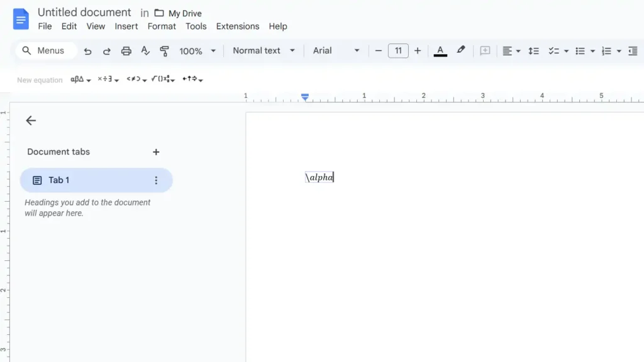The image size is (644, 362).
Task: Open the text color picker
Action: pos(440,51)
